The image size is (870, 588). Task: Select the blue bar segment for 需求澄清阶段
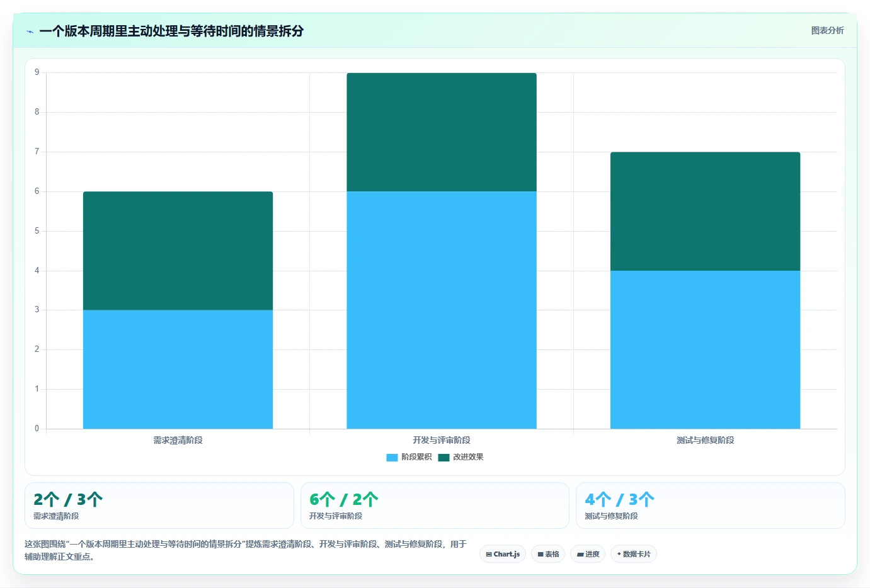pyautogui.click(x=178, y=370)
